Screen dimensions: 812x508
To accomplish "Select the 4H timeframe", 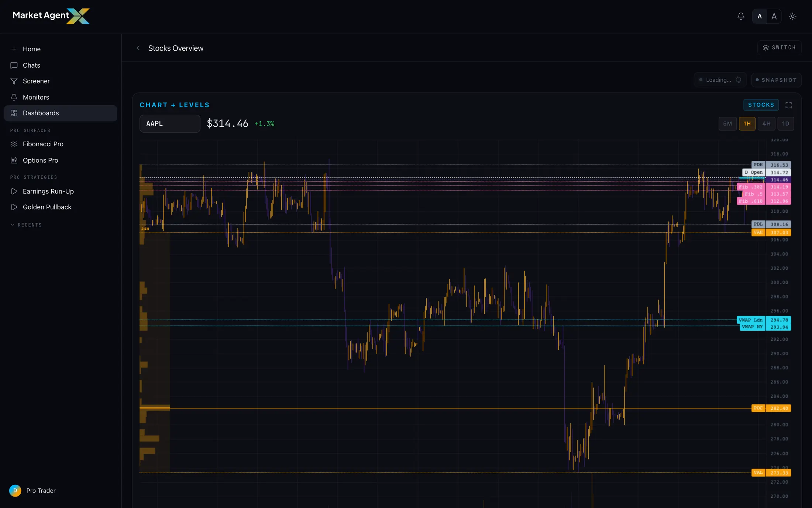I will pos(767,124).
